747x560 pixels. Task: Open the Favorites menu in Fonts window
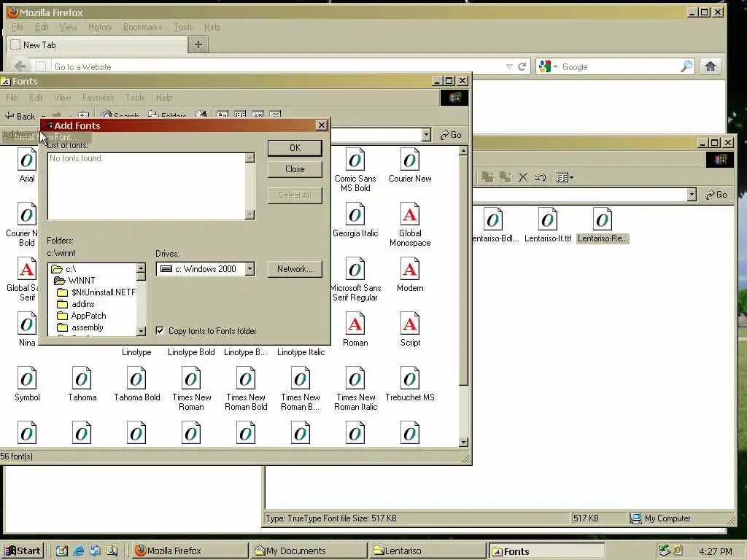(98, 98)
